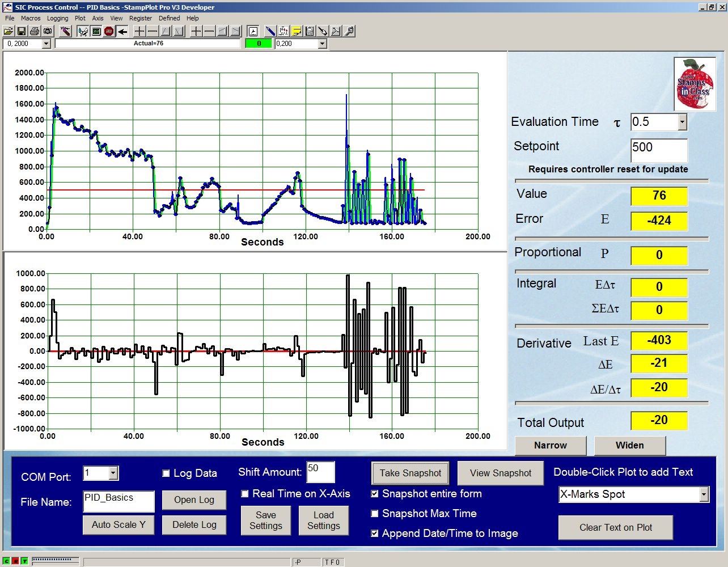728x567 pixels.
Task: Click the Delete Log button
Action: click(194, 525)
